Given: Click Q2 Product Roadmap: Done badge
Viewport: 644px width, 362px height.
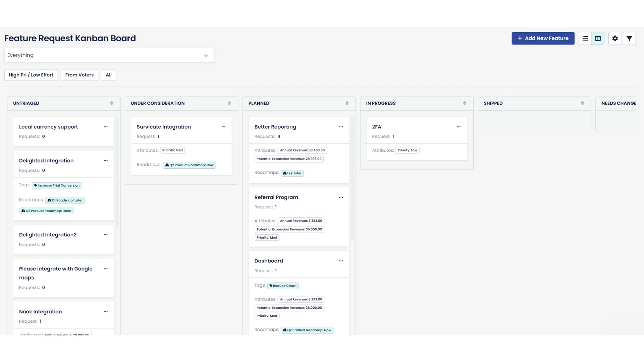Looking at the screenshot, I should [46, 211].
